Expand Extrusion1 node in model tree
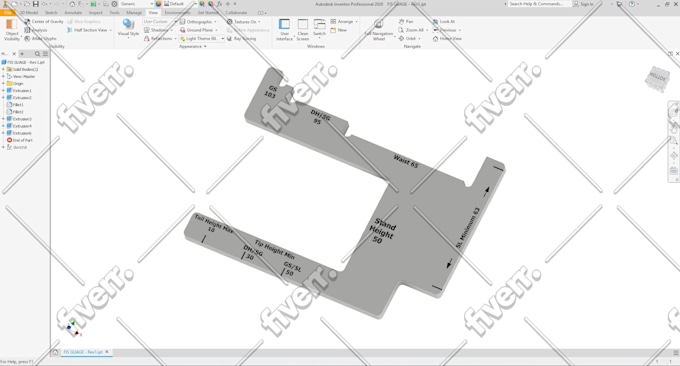 [3, 91]
